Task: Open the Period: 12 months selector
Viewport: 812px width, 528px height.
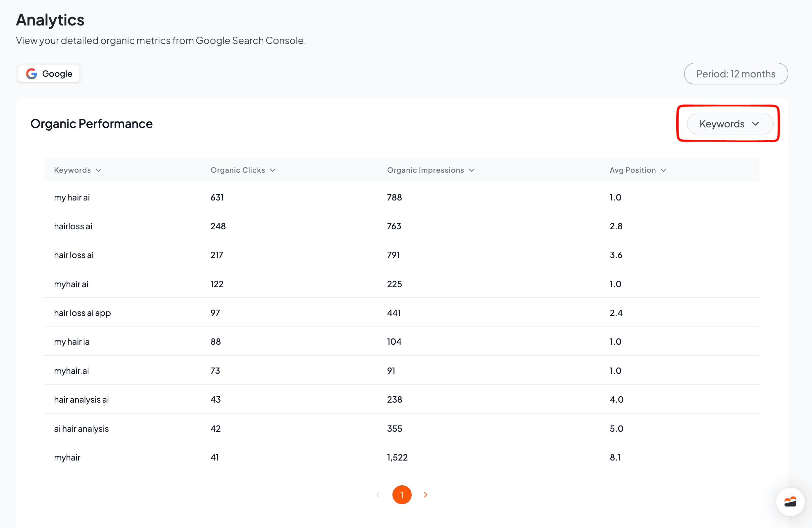Action: click(736, 74)
